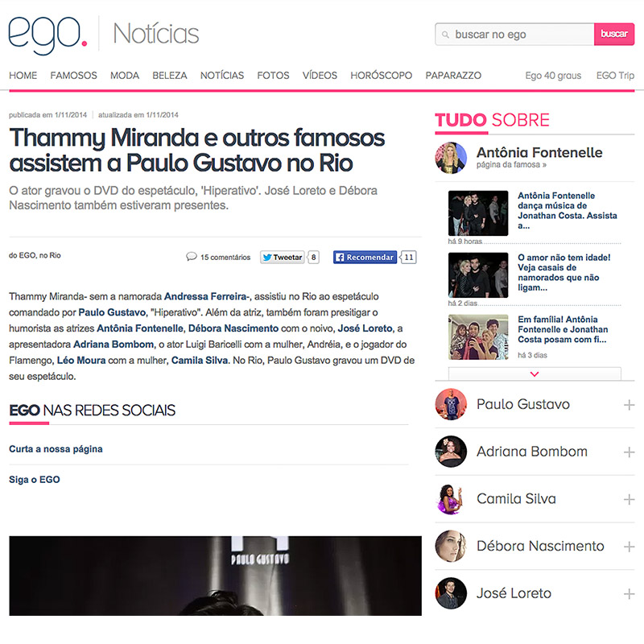Focus the buscar no ego search field
The width and height of the screenshot is (644, 644).
[514, 34]
